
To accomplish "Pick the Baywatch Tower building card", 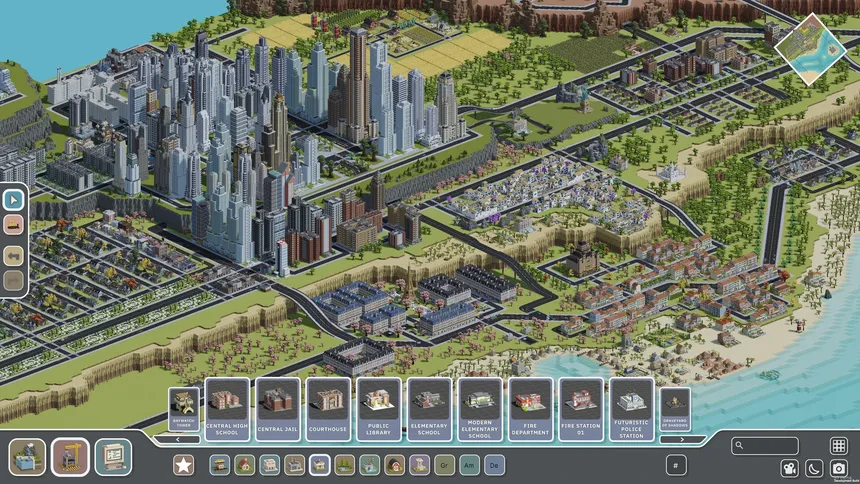I will pyautogui.click(x=184, y=409).
